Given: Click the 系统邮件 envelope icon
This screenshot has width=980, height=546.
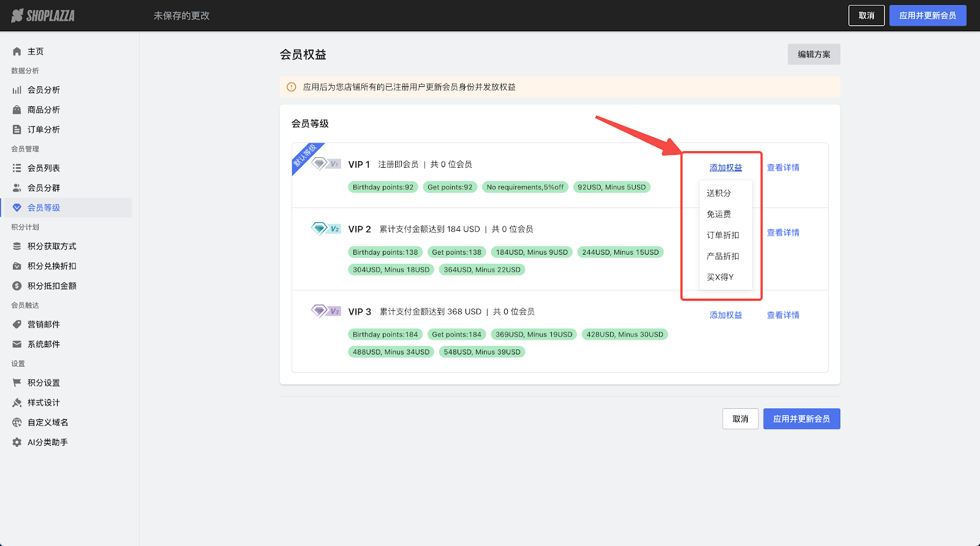Looking at the screenshot, I should click(17, 344).
